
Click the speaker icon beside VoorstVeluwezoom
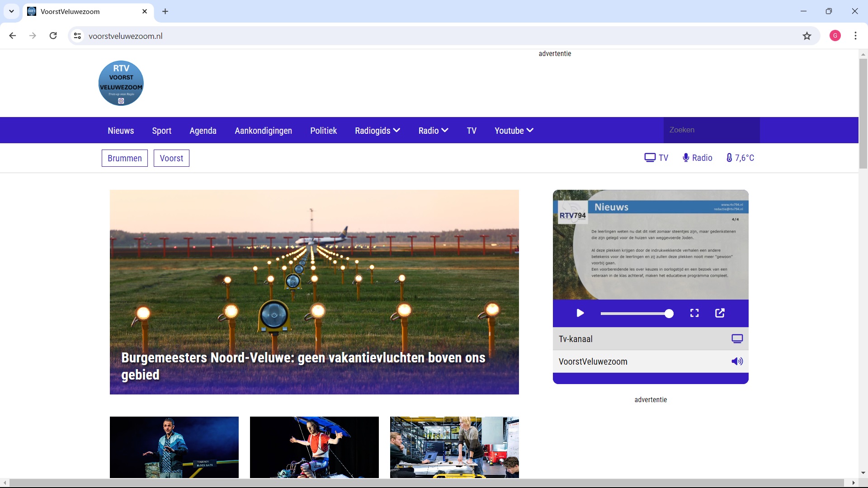[x=738, y=361]
